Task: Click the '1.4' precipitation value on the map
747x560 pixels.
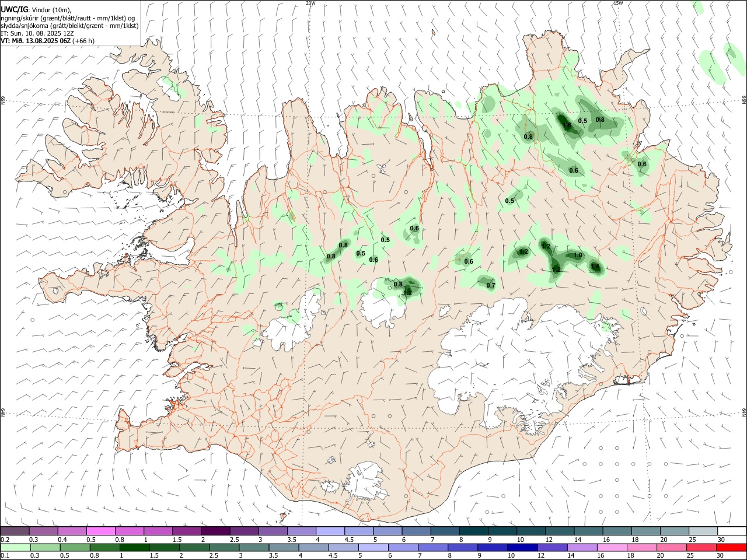Action: pos(595,267)
